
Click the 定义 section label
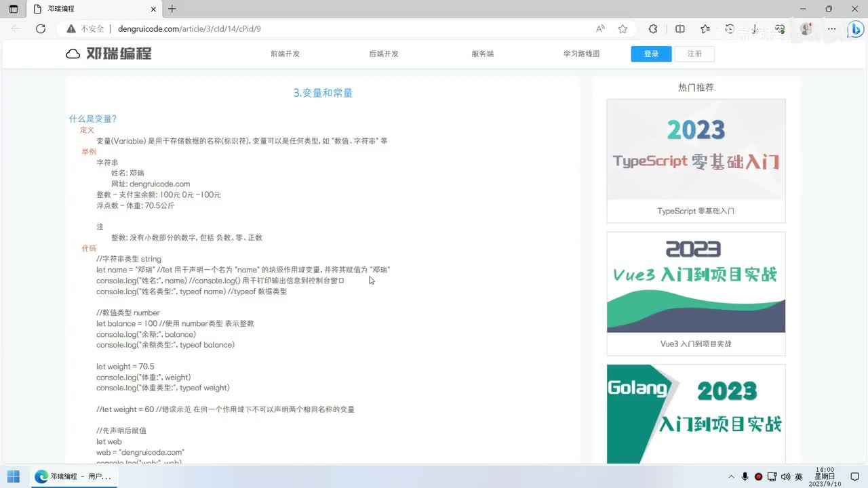pyautogui.click(x=87, y=129)
